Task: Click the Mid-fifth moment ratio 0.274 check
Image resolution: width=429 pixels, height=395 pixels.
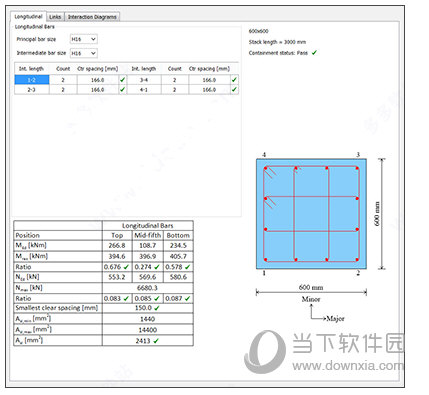Action: (157, 267)
